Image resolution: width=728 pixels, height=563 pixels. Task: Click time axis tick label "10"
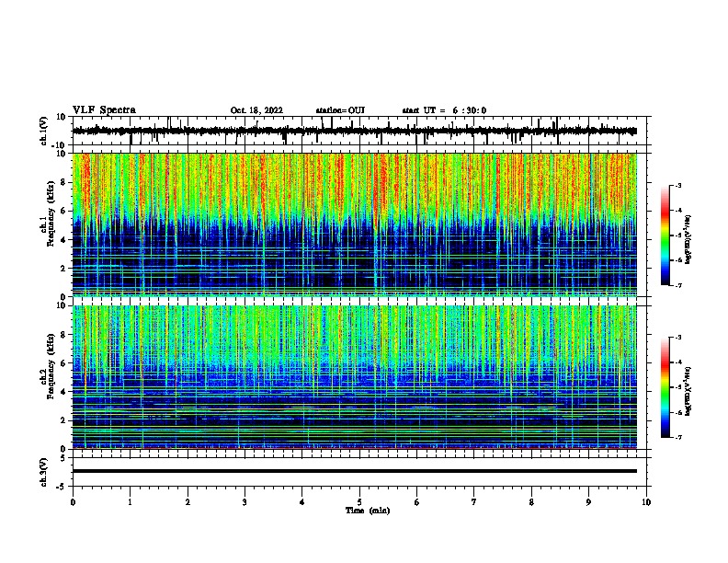[x=646, y=502]
